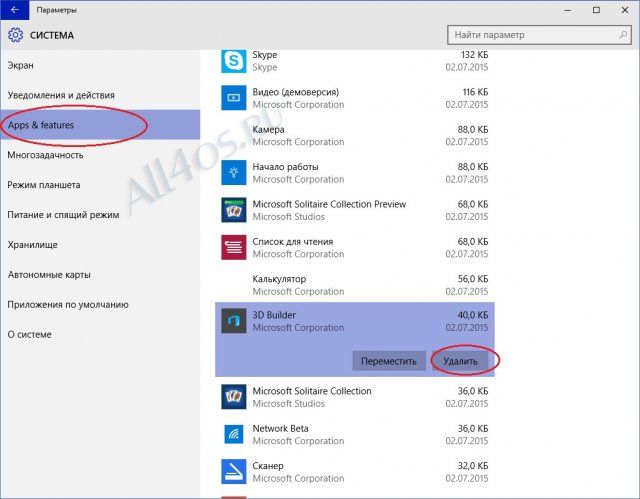This screenshot has height=499, width=640.
Task: Open the Многозадачность section
Action: (x=100, y=155)
